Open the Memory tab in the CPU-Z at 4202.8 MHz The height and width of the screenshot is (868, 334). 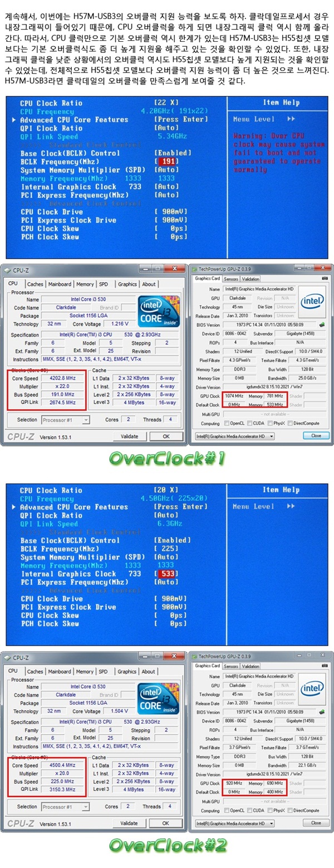point(85,284)
